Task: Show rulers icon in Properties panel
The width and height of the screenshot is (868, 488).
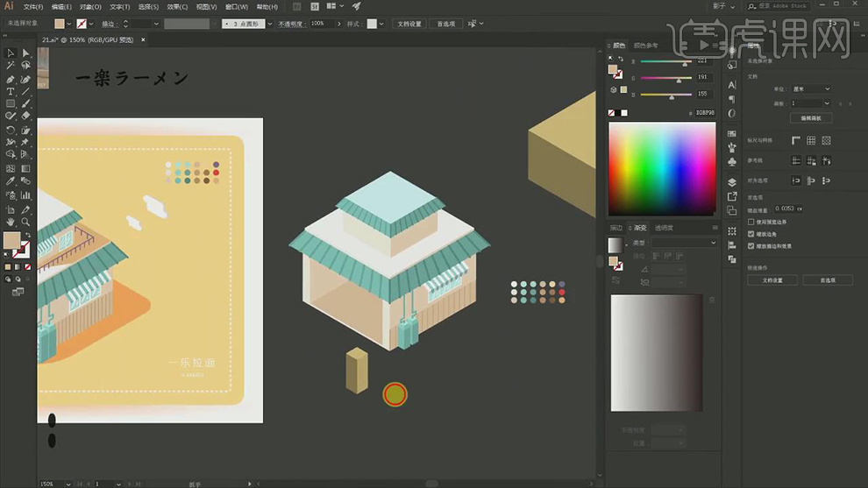Action: 796,140
